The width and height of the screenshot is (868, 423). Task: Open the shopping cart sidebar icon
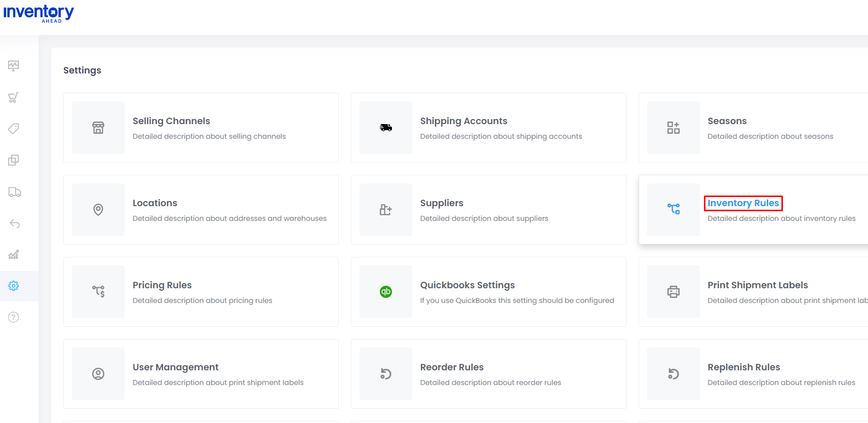[14, 97]
